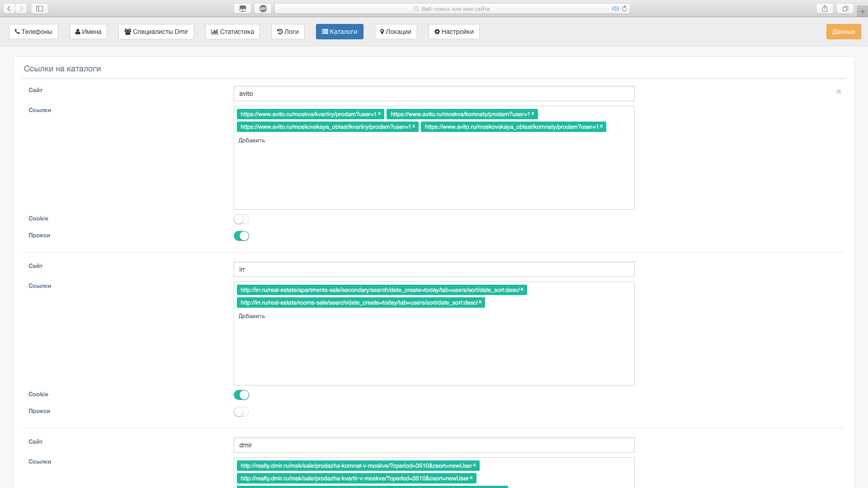The image size is (868, 488).
Task: Open new tab with plus icon
Action: click(863, 11)
